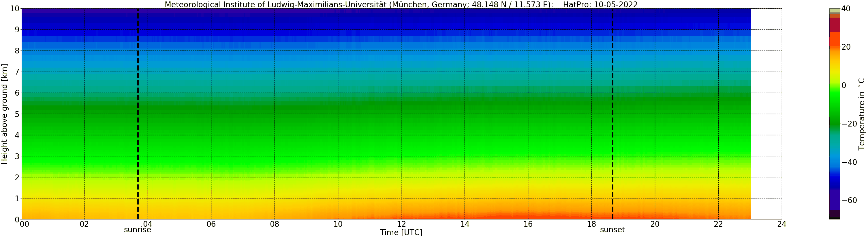The width and height of the screenshot is (868, 238).
Task: Click the dashed sunset marker line
Action: pos(613,114)
